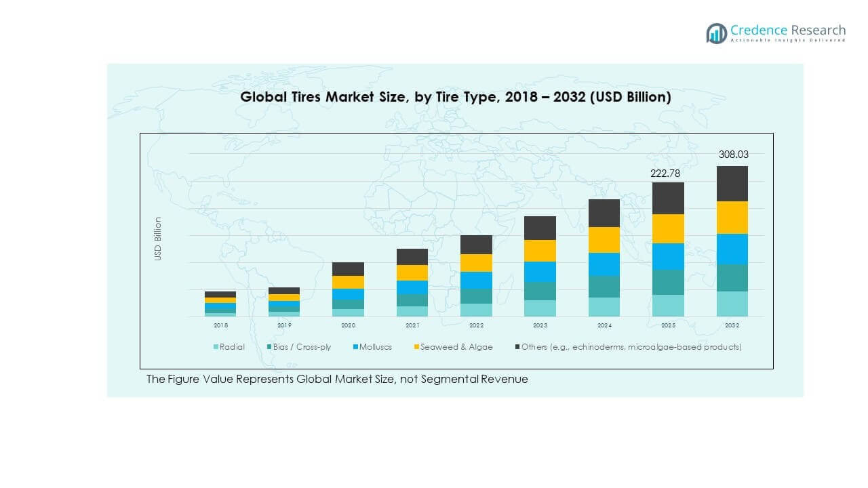Image resolution: width=868 pixels, height=488 pixels.
Task: Click the 308.03 data label
Action: point(733,154)
